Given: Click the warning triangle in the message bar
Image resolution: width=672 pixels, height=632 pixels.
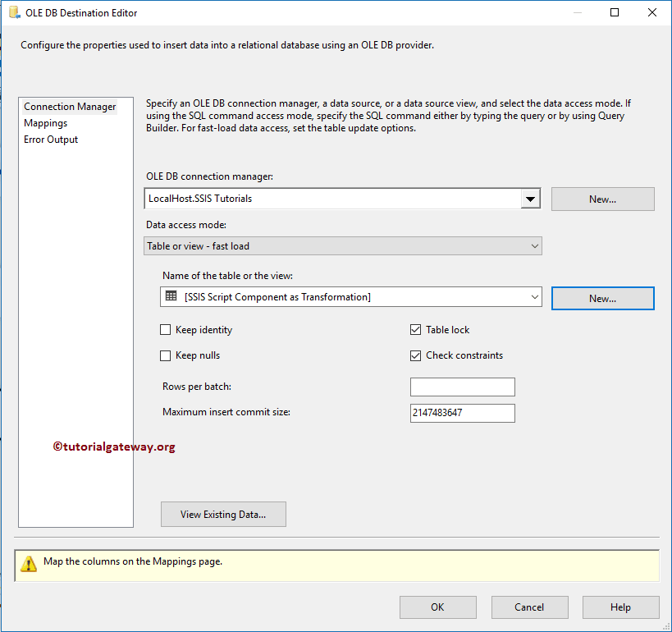Looking at the screenshot, I should point(30,564).
